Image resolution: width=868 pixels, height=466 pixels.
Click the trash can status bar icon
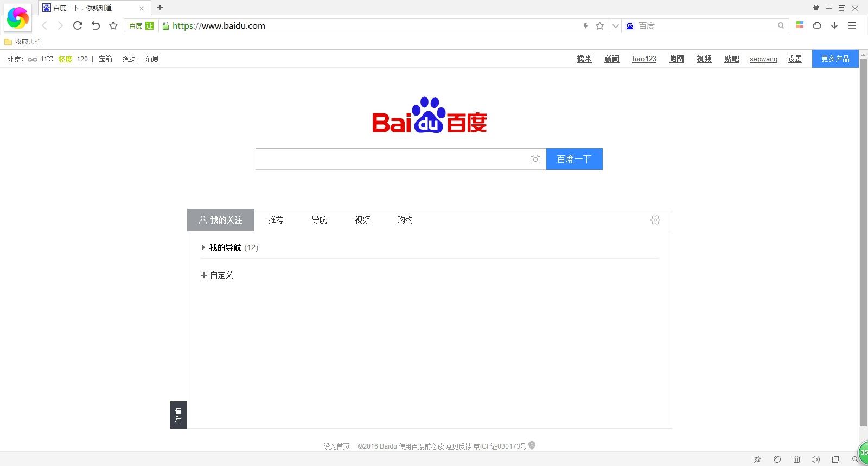click(x=796, y=459)
